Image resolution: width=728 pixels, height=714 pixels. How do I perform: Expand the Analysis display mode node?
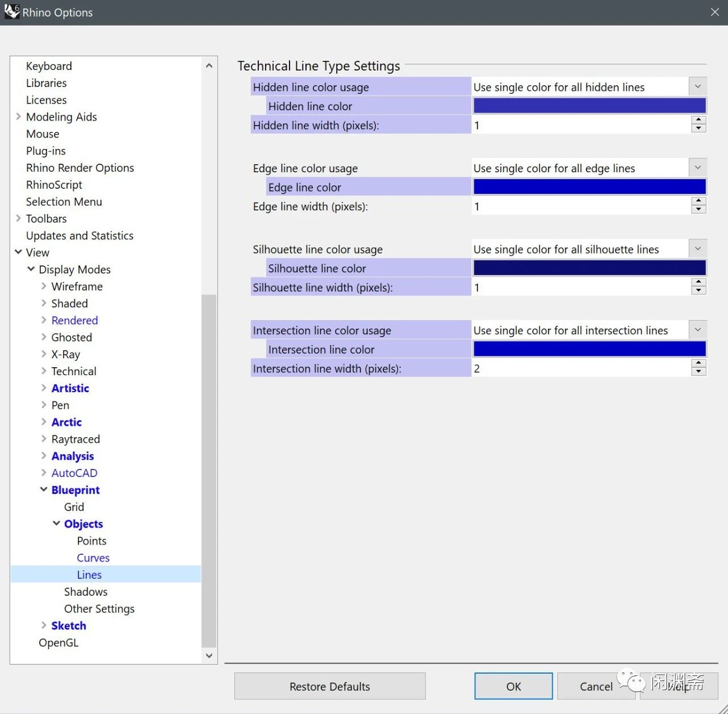point(44,455)
